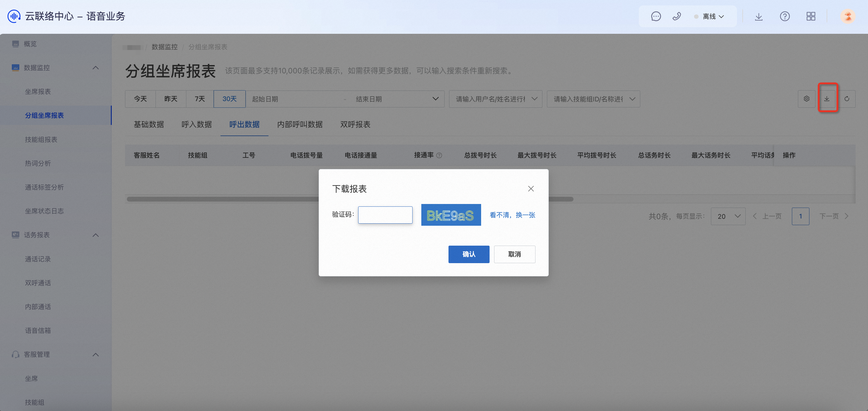Switch to the 呼入数据 tab

pyautogui.click(x=196, y=124)
